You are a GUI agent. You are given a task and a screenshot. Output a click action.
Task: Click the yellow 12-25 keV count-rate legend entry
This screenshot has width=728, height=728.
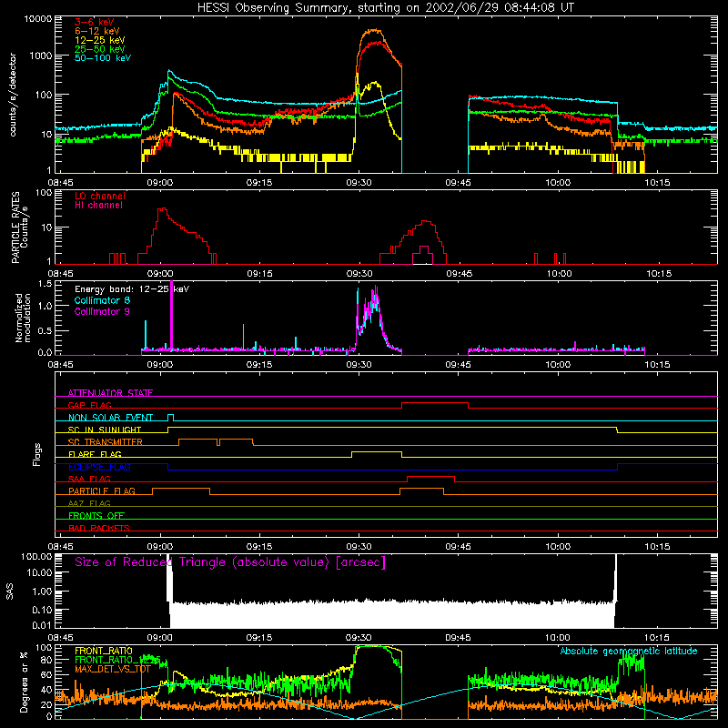[x=100, y=40]
